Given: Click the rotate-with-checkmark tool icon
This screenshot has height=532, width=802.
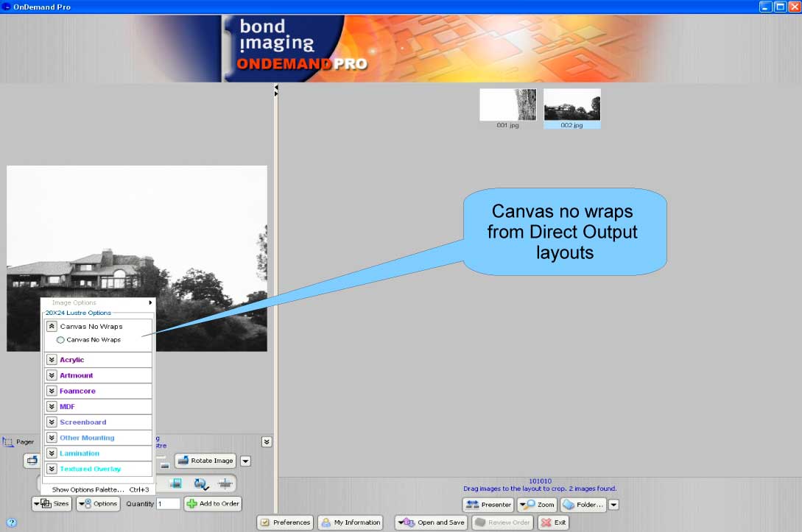Looking at the screenshot, I should click(200, 483).
